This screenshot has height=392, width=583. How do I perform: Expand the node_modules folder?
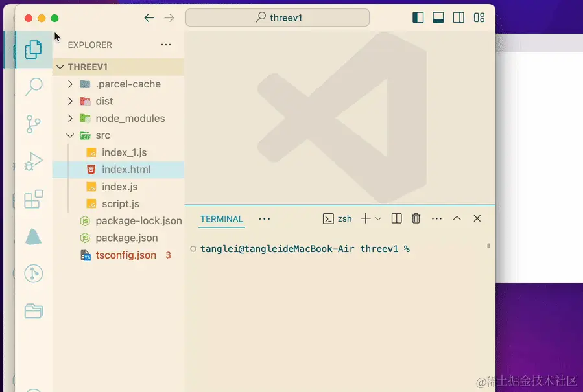[x=118, y=118]
